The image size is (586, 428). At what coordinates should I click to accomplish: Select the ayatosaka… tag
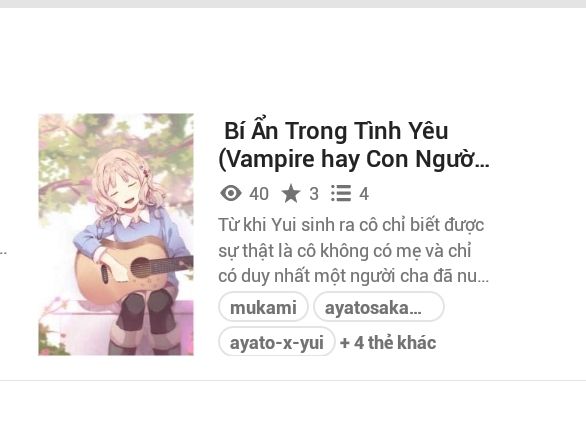(x=379, y=307)
